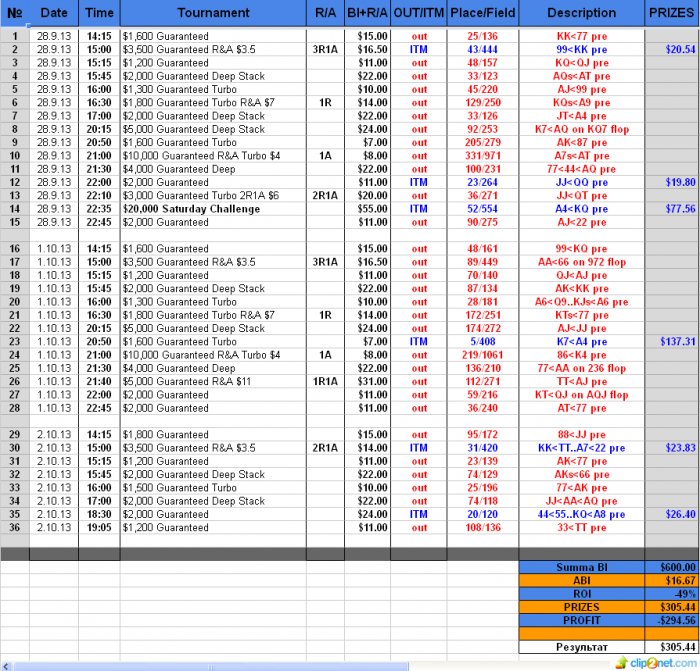Select the 1R1A rebuy cell
This screenshot has height=671, width=700.
325,382
